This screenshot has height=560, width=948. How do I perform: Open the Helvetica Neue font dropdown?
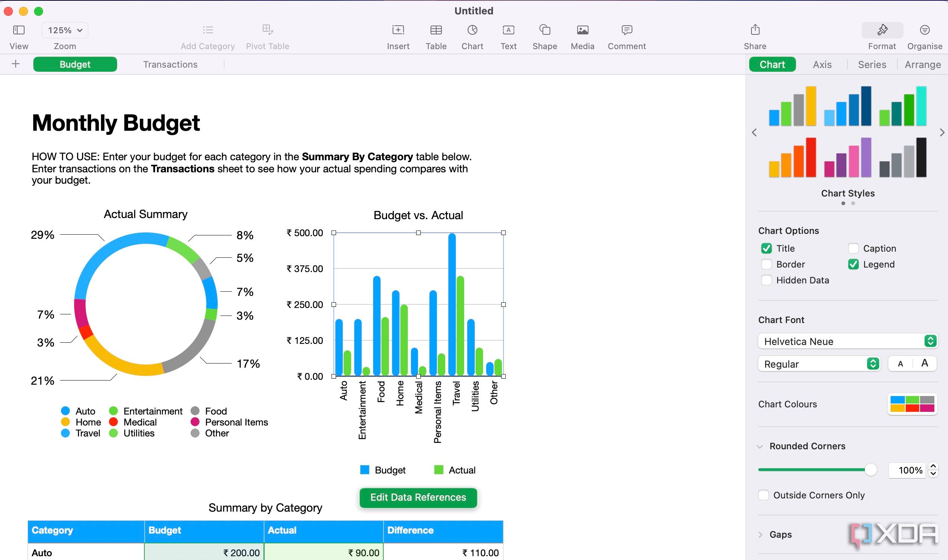(x=847, y=341)
